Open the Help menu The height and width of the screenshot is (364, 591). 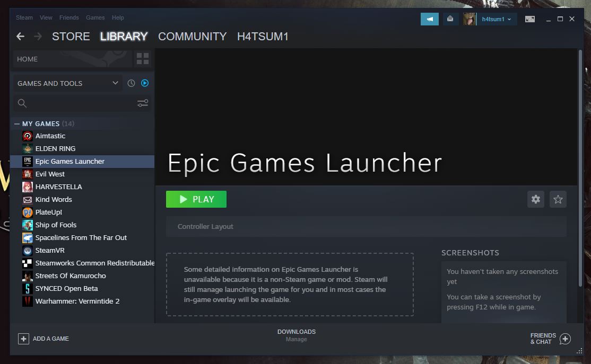click(x=118, y=17)
